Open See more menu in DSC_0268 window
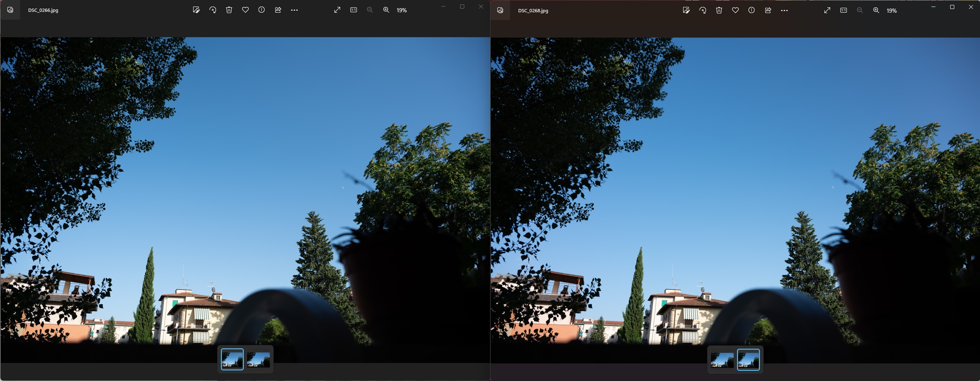Viewport: 980px width, 381px height. click(x=784, y=11)
